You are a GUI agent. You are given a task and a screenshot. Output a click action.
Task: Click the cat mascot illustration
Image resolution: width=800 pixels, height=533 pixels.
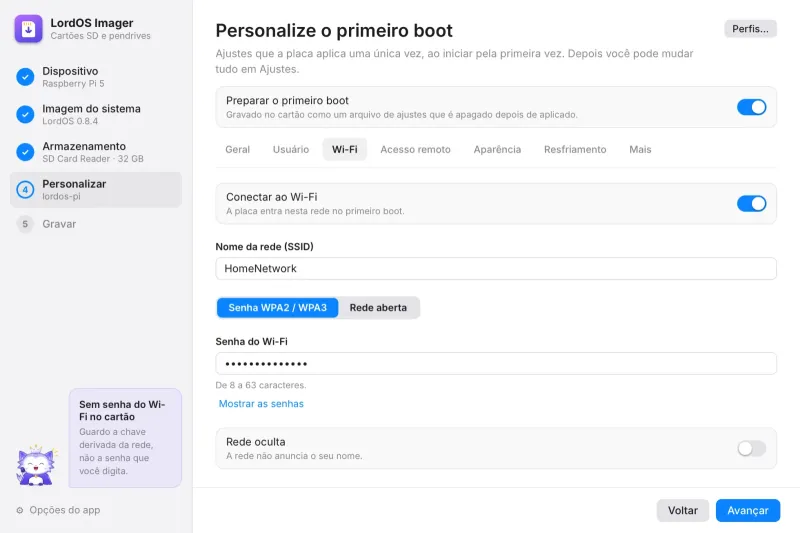point(36,465)
